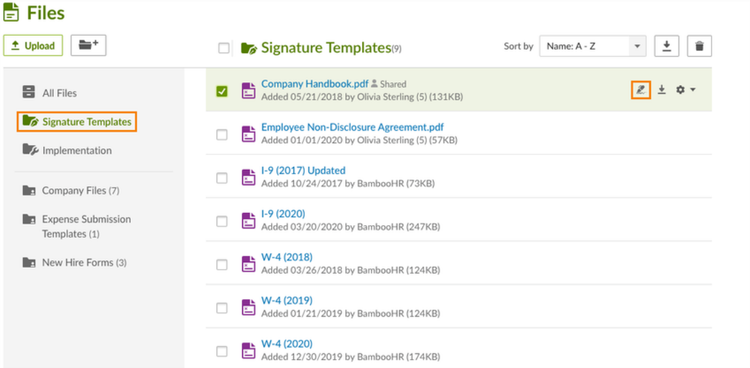Click the download icon on Company Handbook row

[662, 90]
